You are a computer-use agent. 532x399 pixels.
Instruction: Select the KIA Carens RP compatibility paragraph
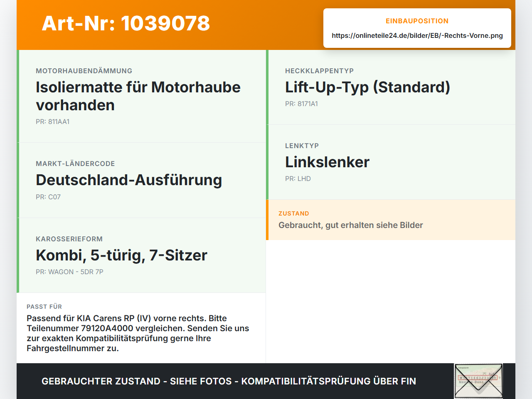click(138, 333)
